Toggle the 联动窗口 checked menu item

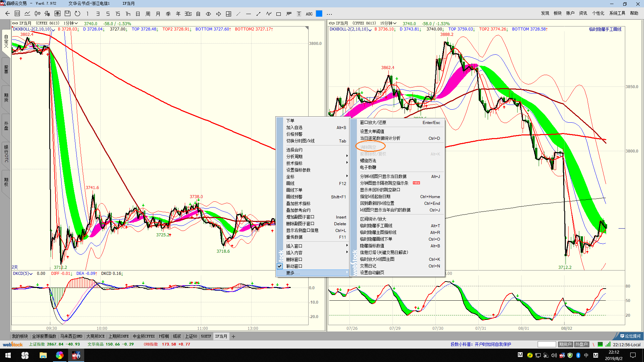pyautogui.click(x=294, y=266)
